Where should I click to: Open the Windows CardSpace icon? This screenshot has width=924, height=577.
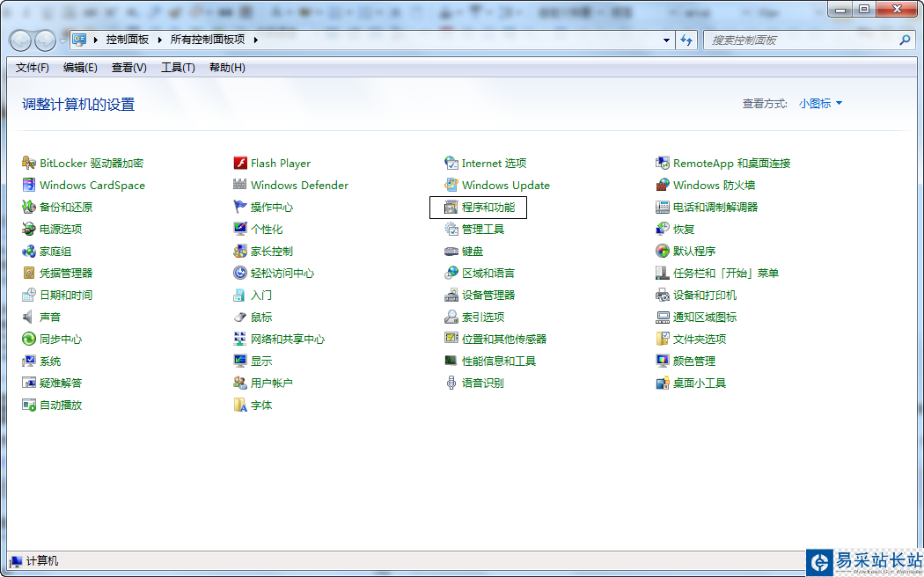click(28, 185)
